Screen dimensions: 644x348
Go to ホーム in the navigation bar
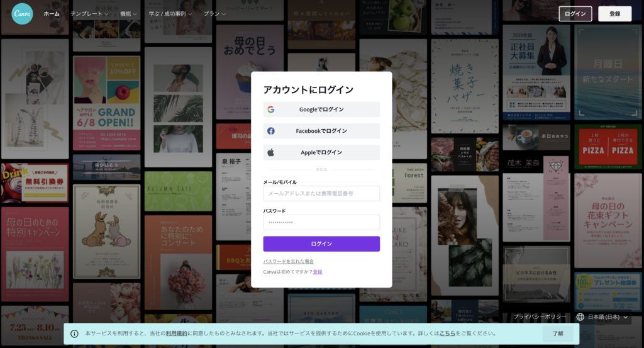tap(52, 13)
